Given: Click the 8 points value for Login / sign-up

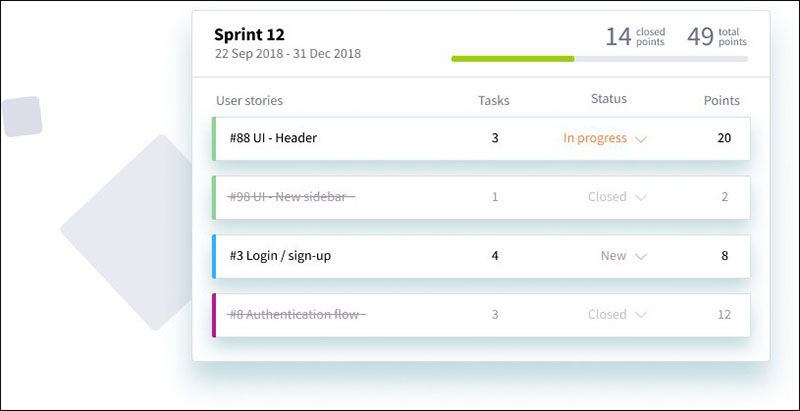Looking at the screenshot, I should 724,256.
